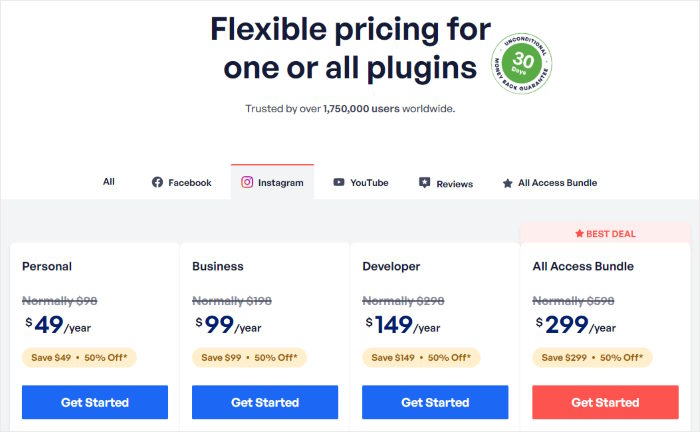Click the 30 Days money back guarantee badge
Screen dimensions: 700x432
click(x=522, y=62)
